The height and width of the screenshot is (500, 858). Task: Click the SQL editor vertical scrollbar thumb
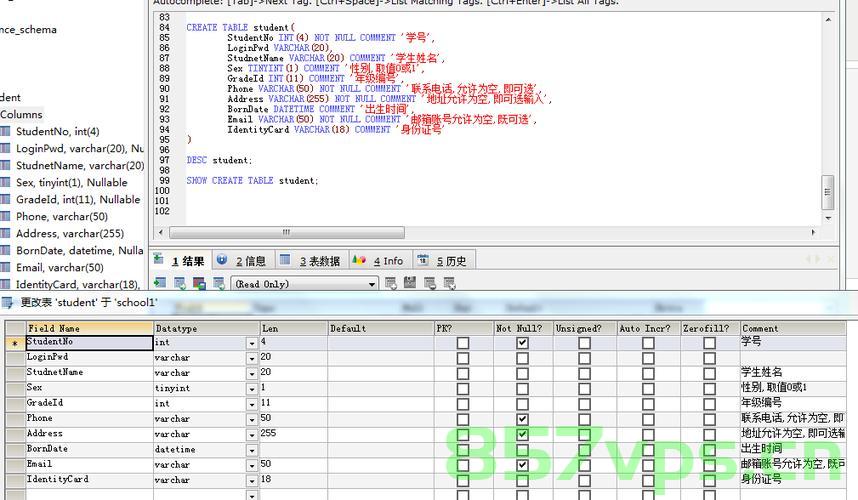(828, 192)
